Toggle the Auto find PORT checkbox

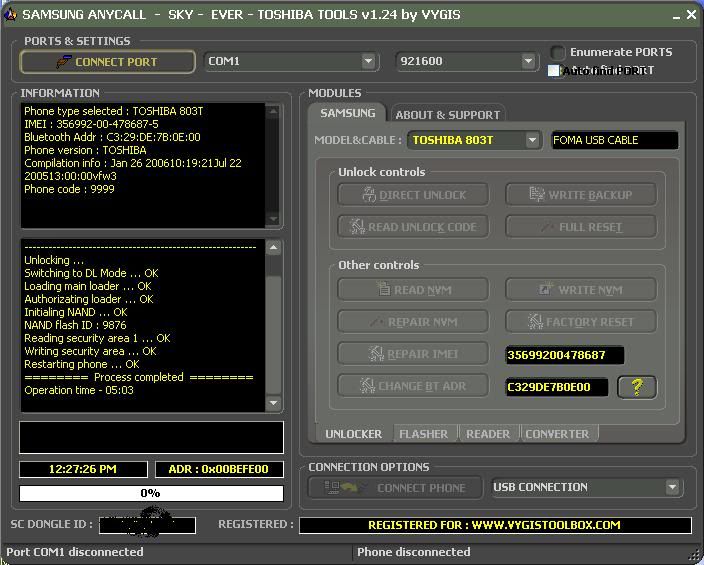click(x=554, y=71)
